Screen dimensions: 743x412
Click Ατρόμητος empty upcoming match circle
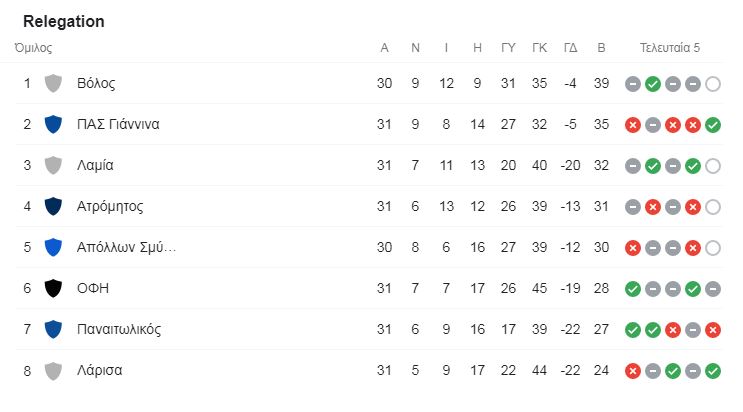click(x=713, y=207)
